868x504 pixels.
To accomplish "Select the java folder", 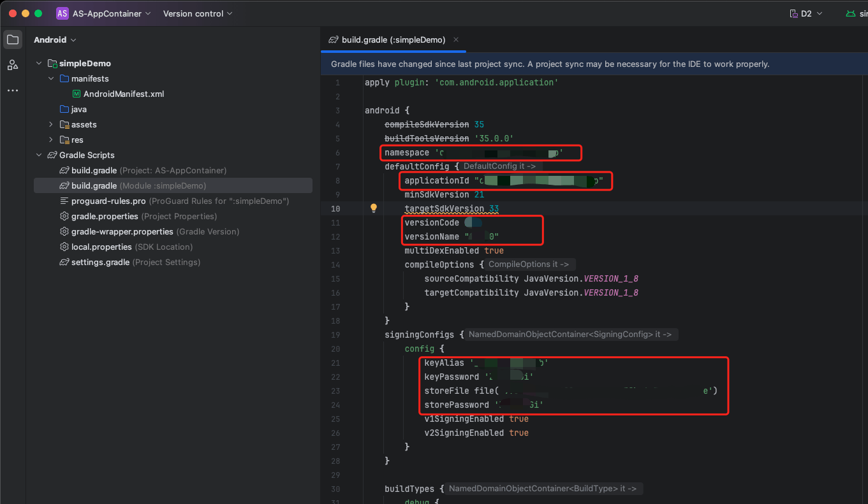I will 79,109.
